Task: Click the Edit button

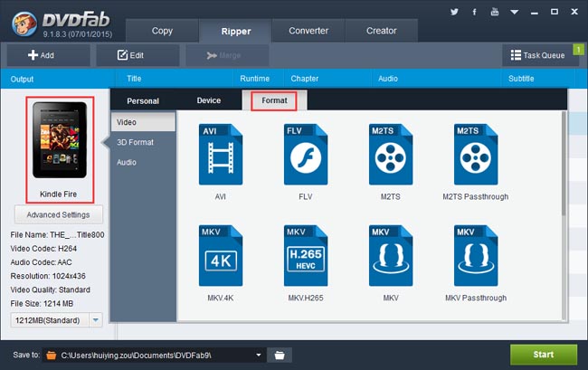Action: coord(138,55)
